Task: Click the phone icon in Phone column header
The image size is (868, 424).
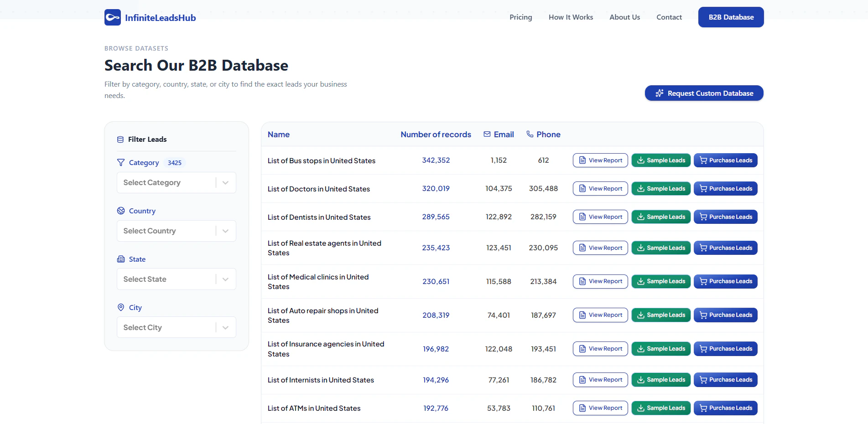Action: (530, 134)
